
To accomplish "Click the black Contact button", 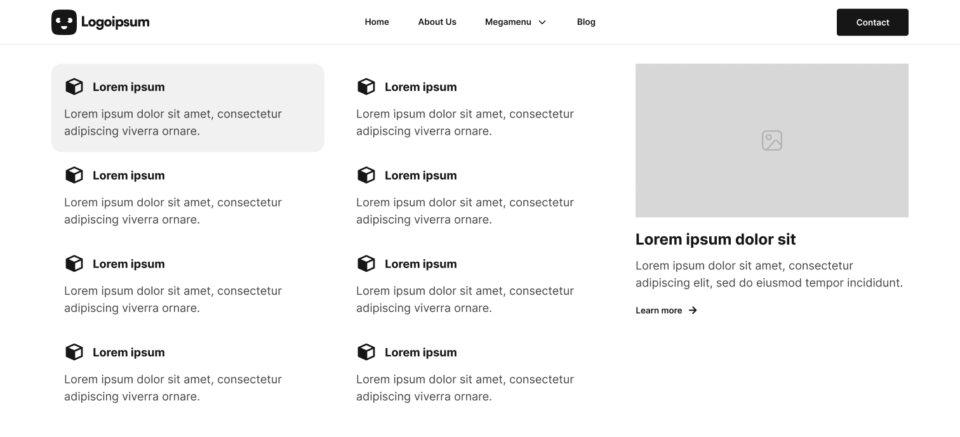I will pos(872,22).
